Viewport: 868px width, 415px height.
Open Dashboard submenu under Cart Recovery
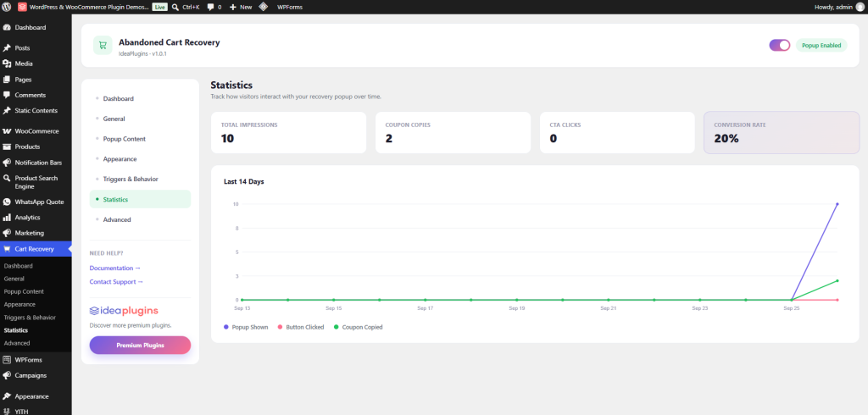[x=19, y=266]
